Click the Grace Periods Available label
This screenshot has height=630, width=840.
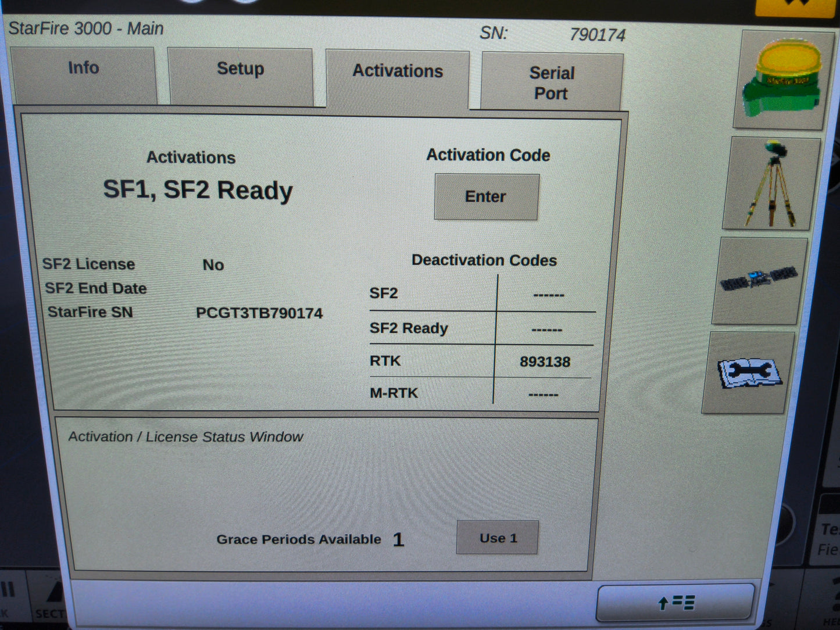click(x=299, y=539)
